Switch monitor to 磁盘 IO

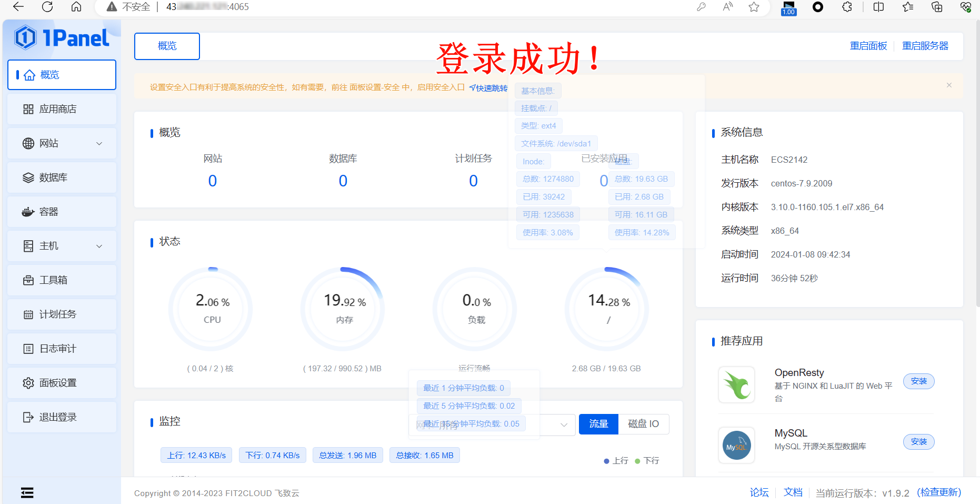[644, 424]
